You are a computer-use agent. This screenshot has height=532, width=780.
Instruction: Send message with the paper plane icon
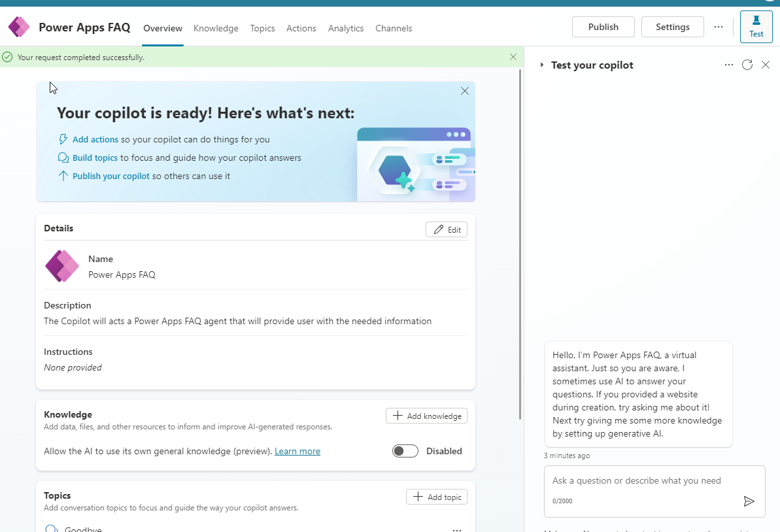point(749,501)
